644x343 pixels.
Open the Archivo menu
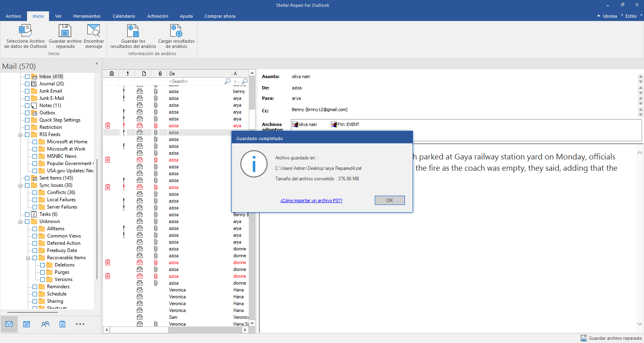tap(13, 16)
